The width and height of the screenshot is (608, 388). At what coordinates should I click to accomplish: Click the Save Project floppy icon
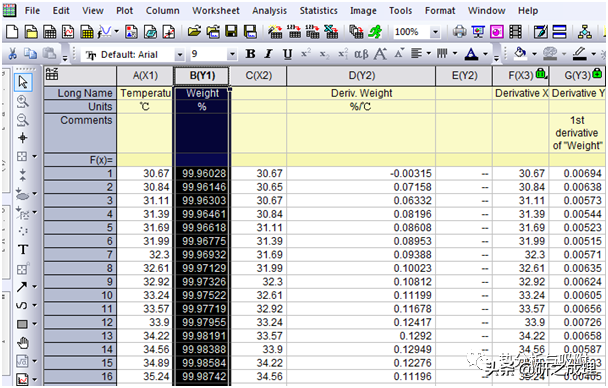coord(231,31)
